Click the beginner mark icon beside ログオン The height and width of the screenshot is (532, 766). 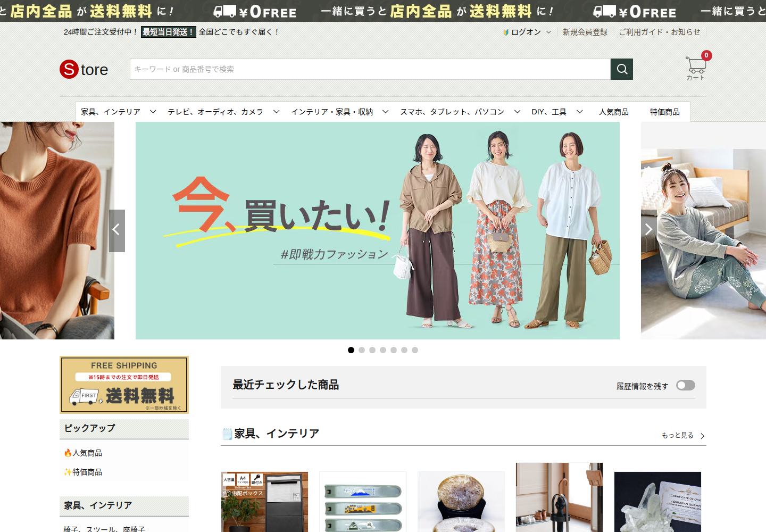coord(506,32)
